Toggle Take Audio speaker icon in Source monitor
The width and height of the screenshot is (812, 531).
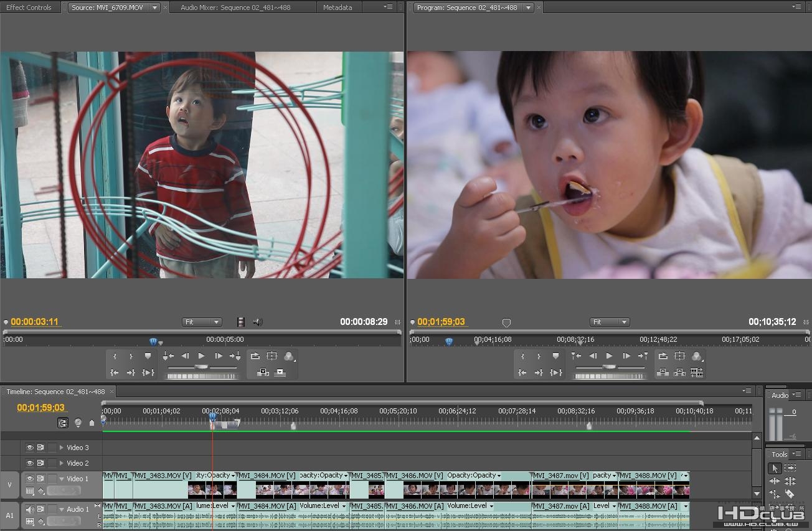[258, 322]
